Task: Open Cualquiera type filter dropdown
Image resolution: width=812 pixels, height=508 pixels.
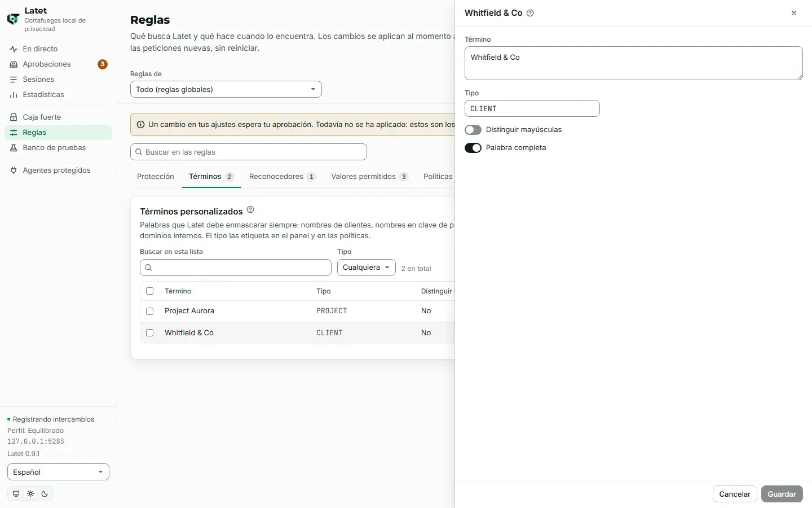Action: [367, 268]
